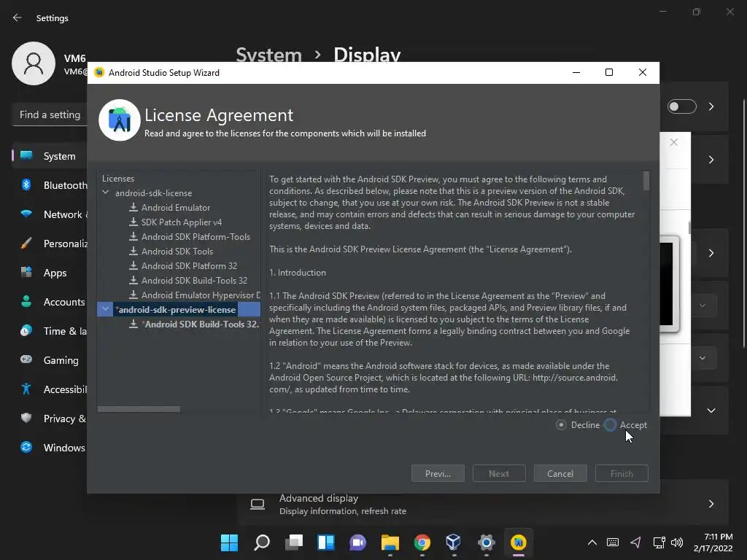Image resolution: width=747 pixels, height=560 pixels.
Task: Open Accounts category in Settings sidebar
Action: (x=50, y=302)
